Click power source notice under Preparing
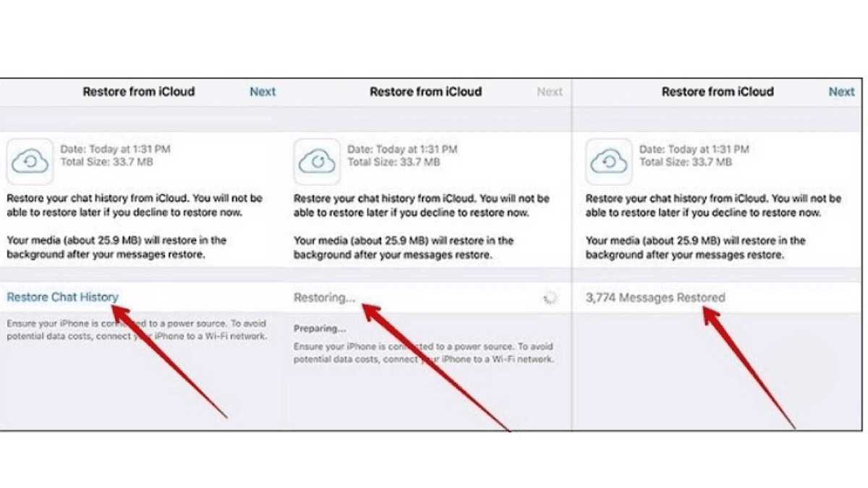Image resolution: width=868 pixels, height=488 pixels. coord(424,353)
